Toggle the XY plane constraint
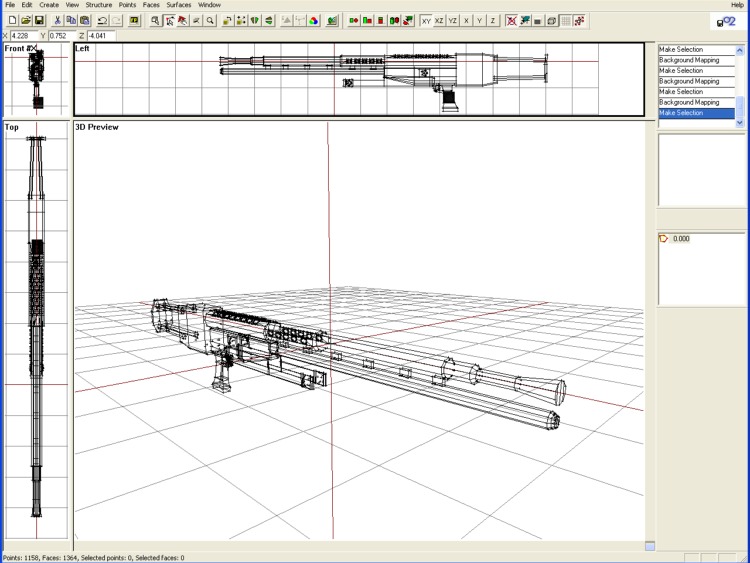The image size is (750, 563). pos(427,20)
